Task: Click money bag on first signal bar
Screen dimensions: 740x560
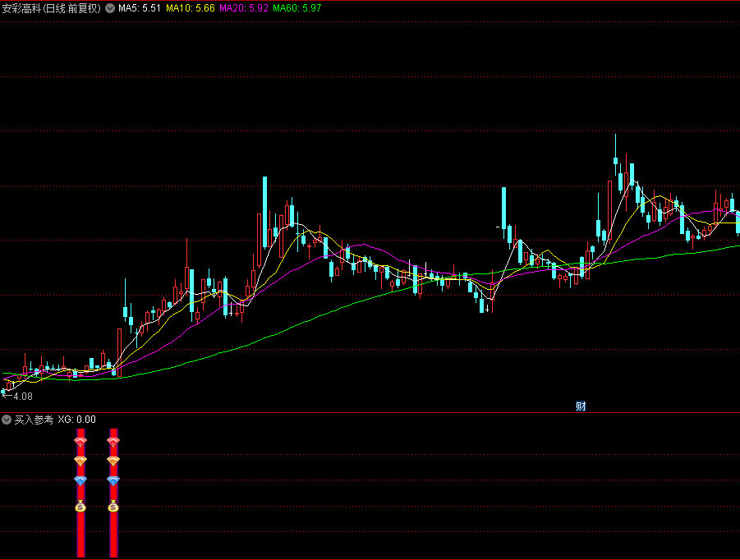Action: 80,506
